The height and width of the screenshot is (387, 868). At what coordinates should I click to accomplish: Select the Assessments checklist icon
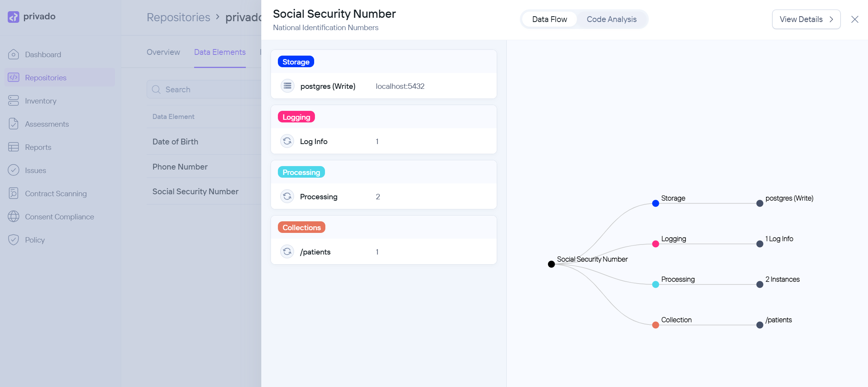[14, 124]
